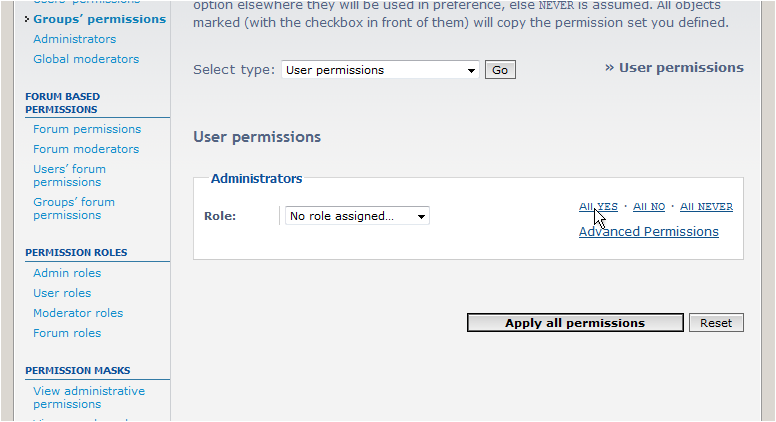Screen dimensions: 776x422
Task: Select Forum permissions in sidebar
Action: (87, 129)
